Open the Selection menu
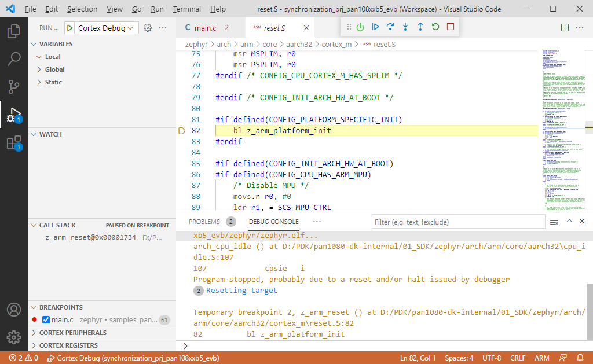Image resolution: width=593 pixels, height=364 pixels. [82, 9]
